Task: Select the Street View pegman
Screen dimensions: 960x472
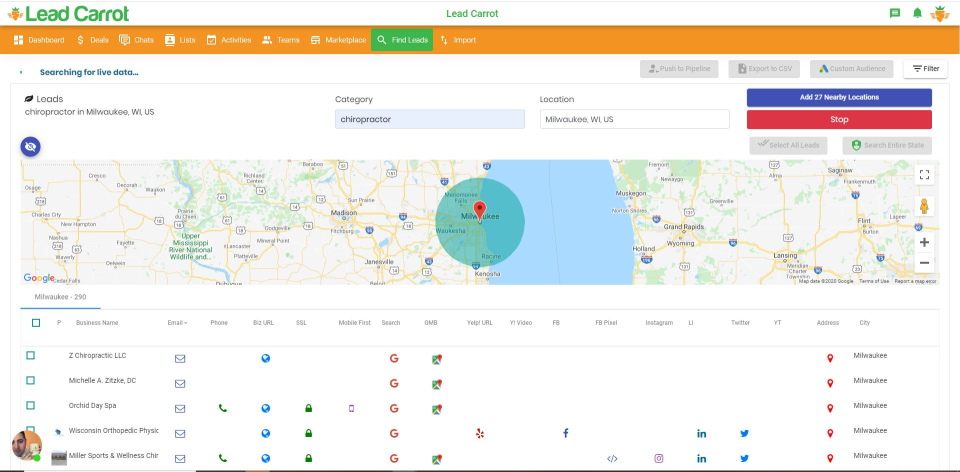Action: (x=924, y=206)
